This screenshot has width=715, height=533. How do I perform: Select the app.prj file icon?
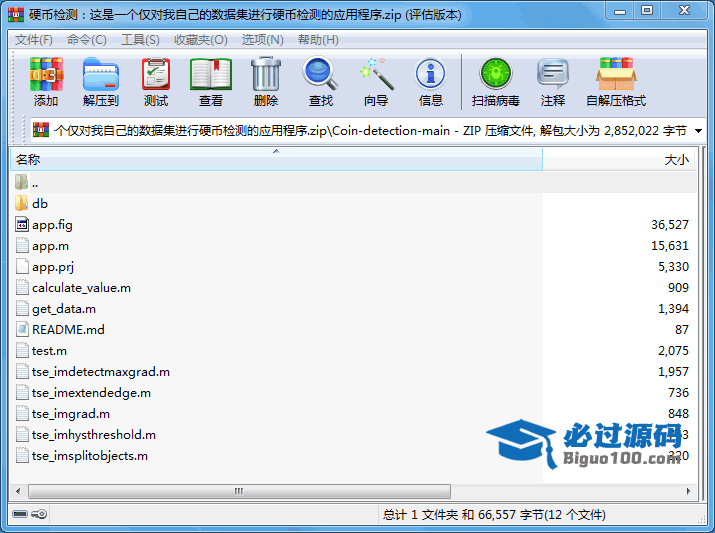pos(22,266)
